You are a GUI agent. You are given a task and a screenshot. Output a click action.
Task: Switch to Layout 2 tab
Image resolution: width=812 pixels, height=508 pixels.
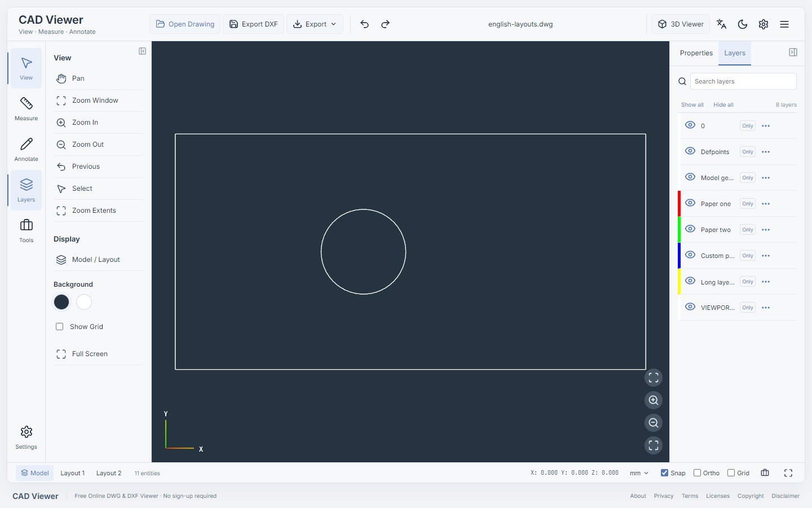[109, 473]
